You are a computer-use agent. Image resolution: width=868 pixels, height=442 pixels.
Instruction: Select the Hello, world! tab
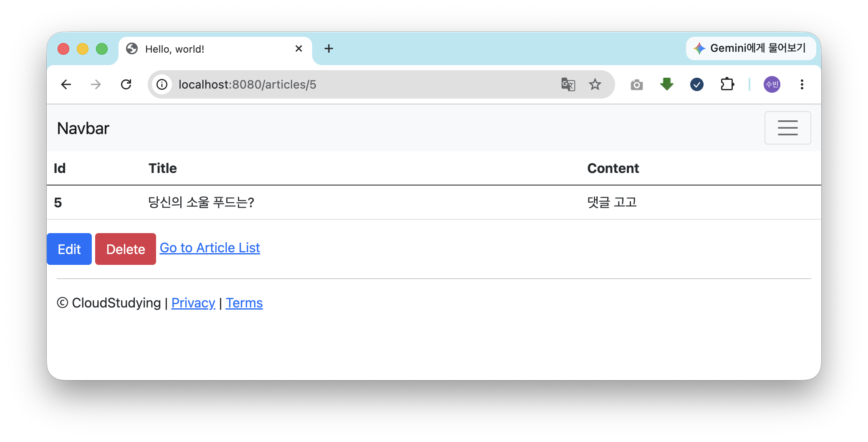click(215, 50)
